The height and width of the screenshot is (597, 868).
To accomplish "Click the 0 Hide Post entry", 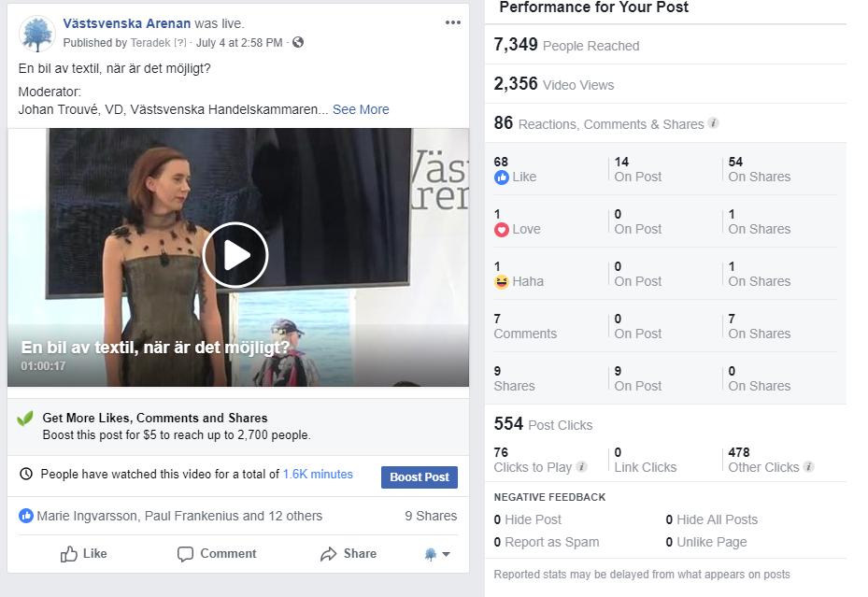I will pyautogui.click(x=528, y=519).
